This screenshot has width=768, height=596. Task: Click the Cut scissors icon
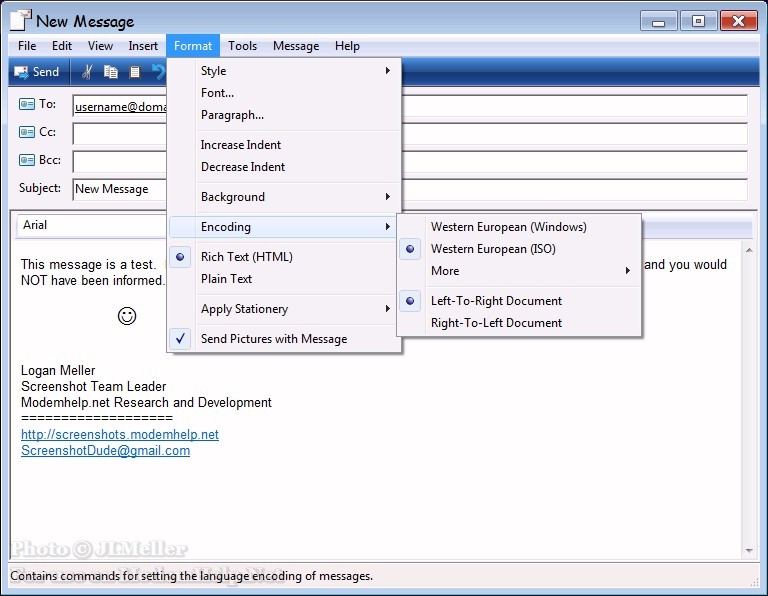click(87, 72)
